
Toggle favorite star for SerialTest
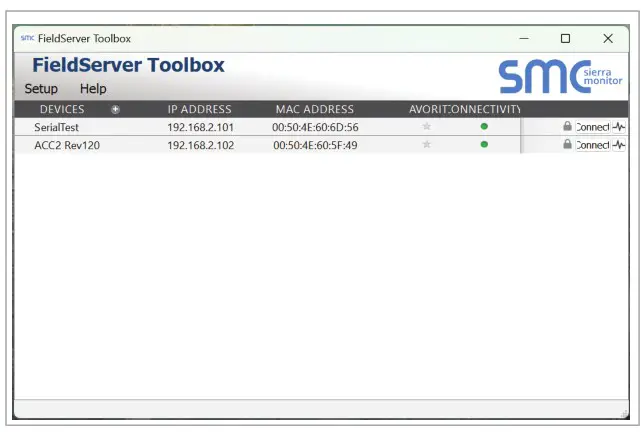coord(426,126)
